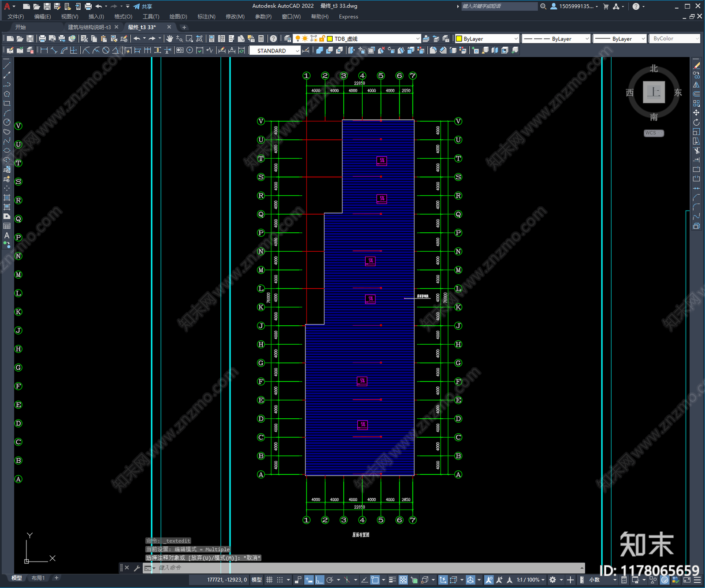The width and height of the screenshot is (705, 588).
Task: Click the Save icon in quick access toolbar
Action: point(47,6)
